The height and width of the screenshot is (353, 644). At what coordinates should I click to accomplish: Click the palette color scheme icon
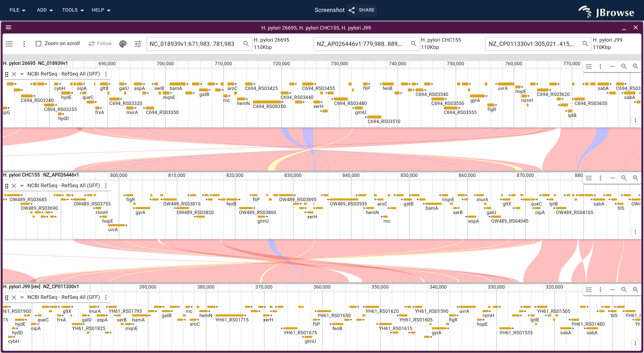(x=123, y=44)
